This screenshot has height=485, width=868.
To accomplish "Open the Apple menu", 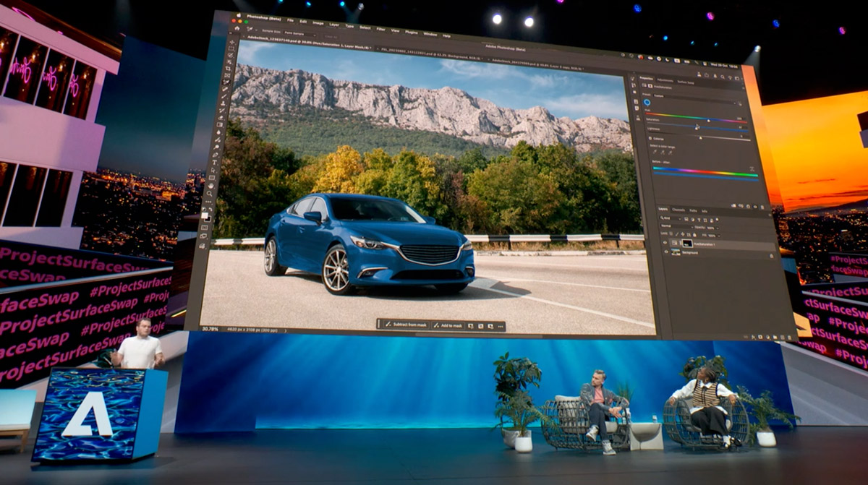I will pyautogui.click(x=239, y=14).
